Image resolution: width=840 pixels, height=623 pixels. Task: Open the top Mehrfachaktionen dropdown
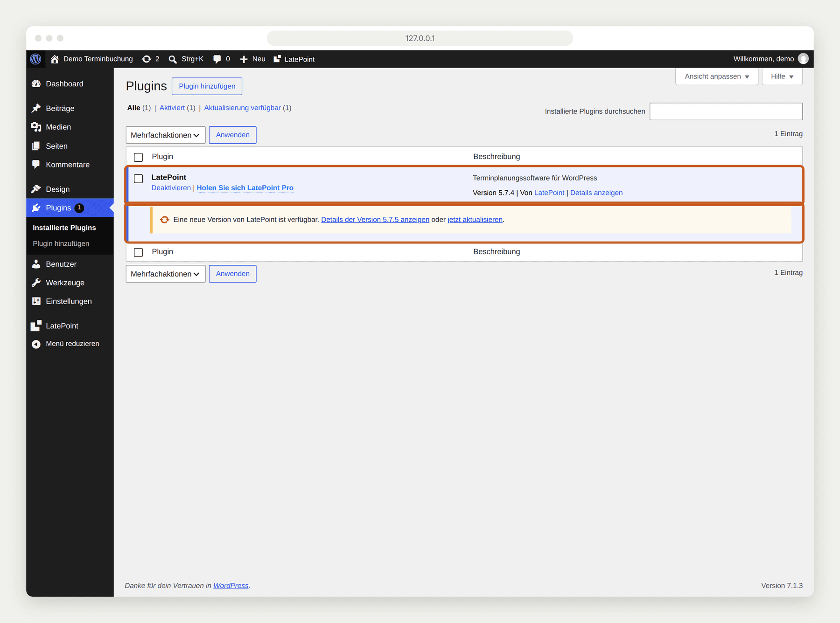166,135
